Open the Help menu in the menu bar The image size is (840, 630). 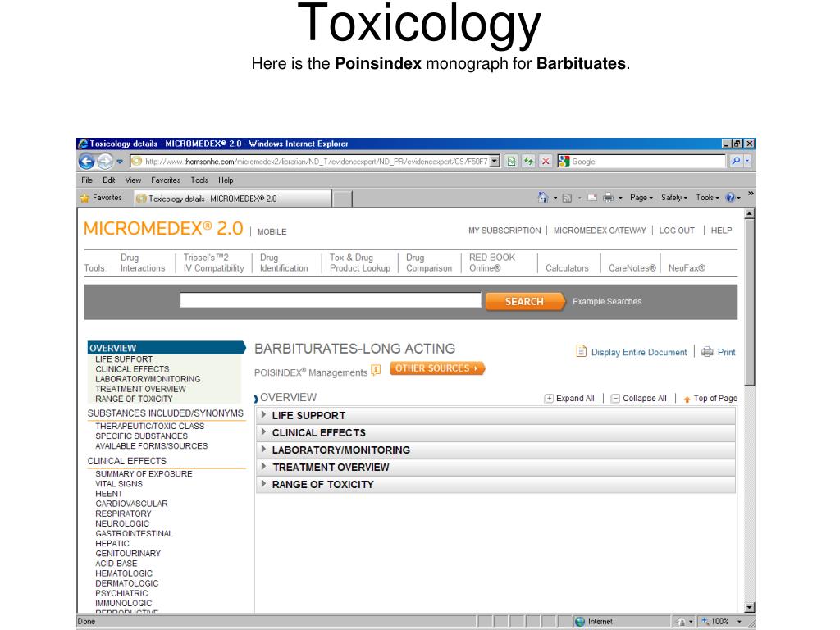tap(226, 180)
